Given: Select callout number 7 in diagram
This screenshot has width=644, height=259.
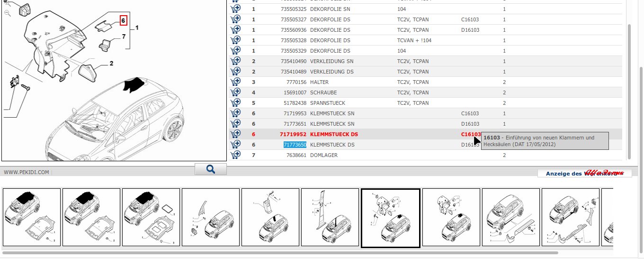Looking at the screenshot, I should tap(124, 37).
